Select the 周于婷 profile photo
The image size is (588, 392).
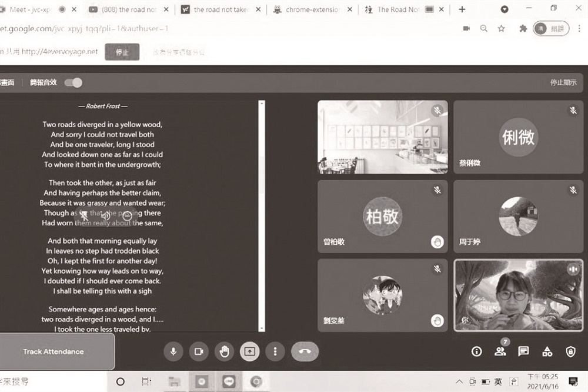point(518,216)
